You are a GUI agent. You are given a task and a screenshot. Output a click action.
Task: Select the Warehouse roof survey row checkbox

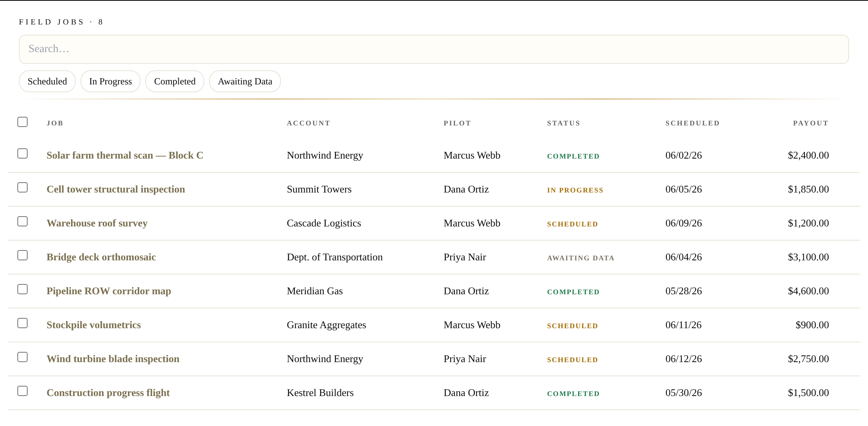click(22, 221)
